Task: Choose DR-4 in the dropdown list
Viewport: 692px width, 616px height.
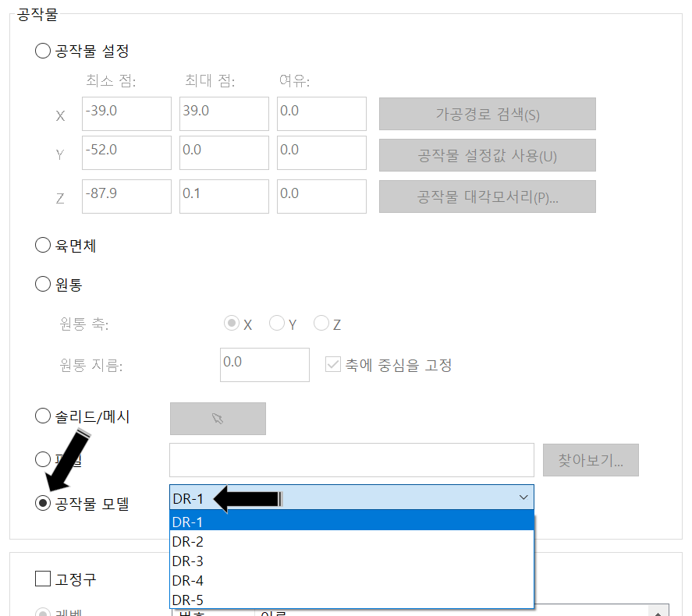Action: coord(352,580)
